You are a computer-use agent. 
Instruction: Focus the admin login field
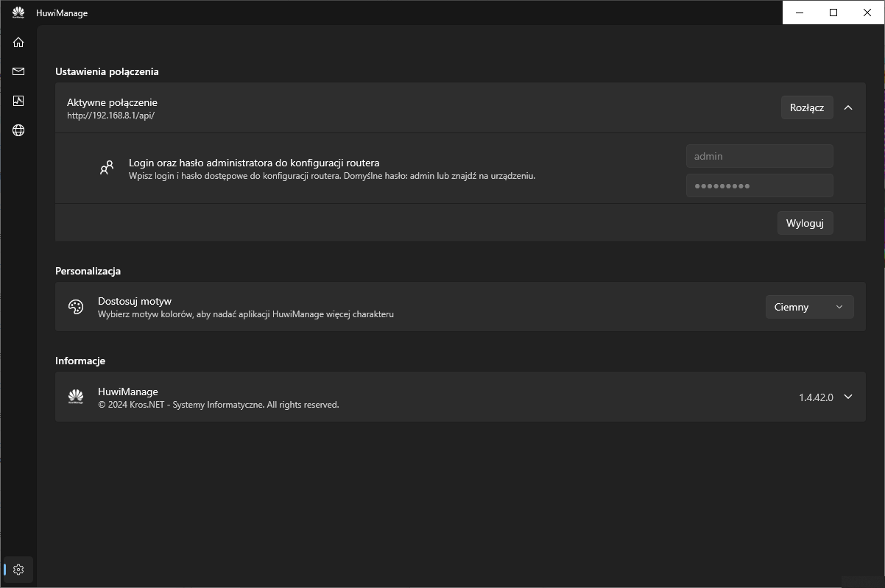point(759,156)
